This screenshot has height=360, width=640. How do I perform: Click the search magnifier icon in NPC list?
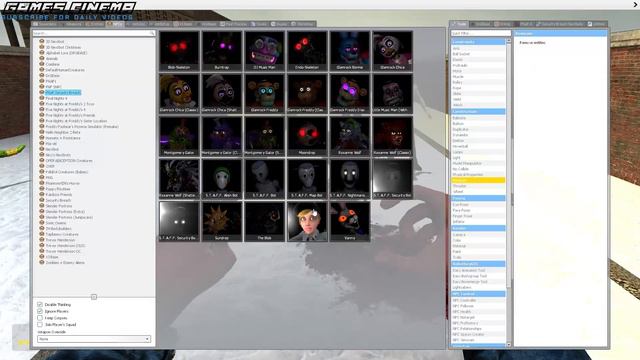click(152, 33)
